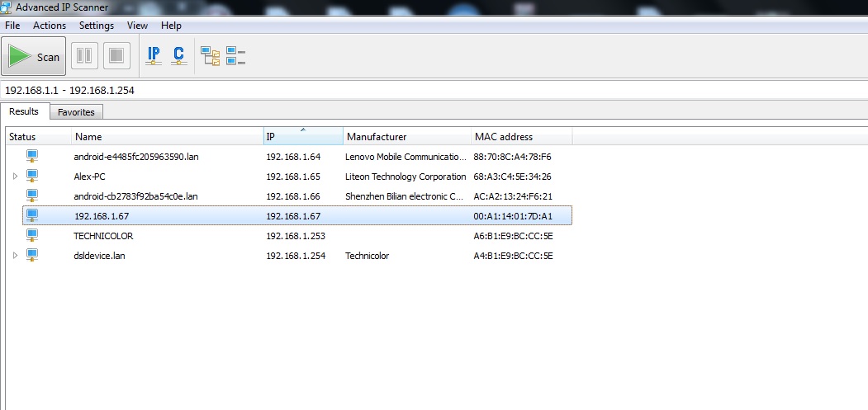Click the computer icon for Alex-PC

point(32,177)
